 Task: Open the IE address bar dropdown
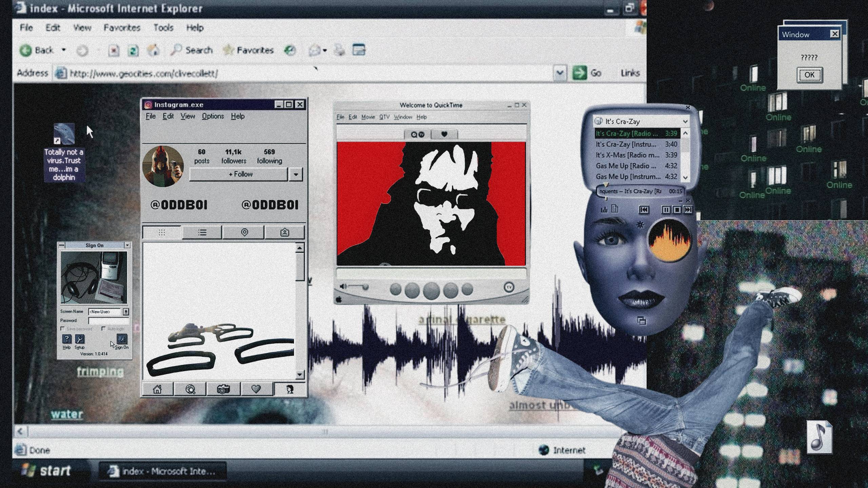[560, 73]
